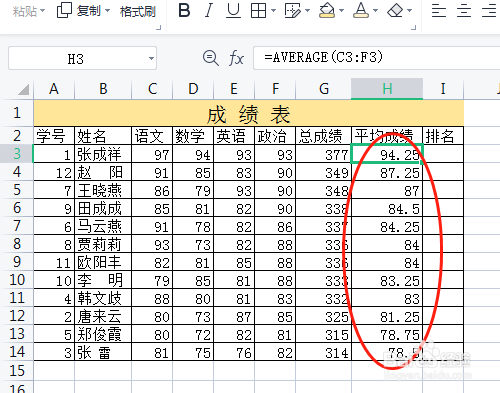Apply font color A
This screenshot has width=500, height=393.
pos(361,10)
